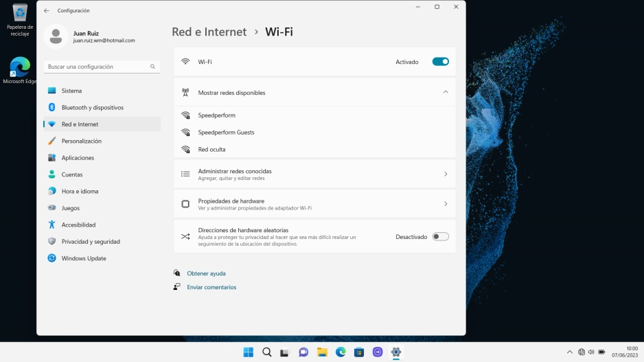
Task: Turn off the Wi-Fi switch
Action: [440, 62]
